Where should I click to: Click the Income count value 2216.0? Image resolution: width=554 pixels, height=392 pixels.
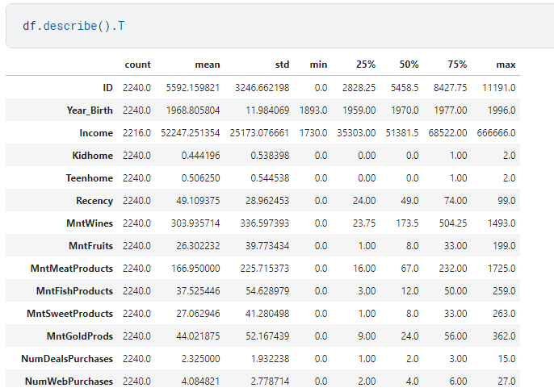click(x=136, y=132)
